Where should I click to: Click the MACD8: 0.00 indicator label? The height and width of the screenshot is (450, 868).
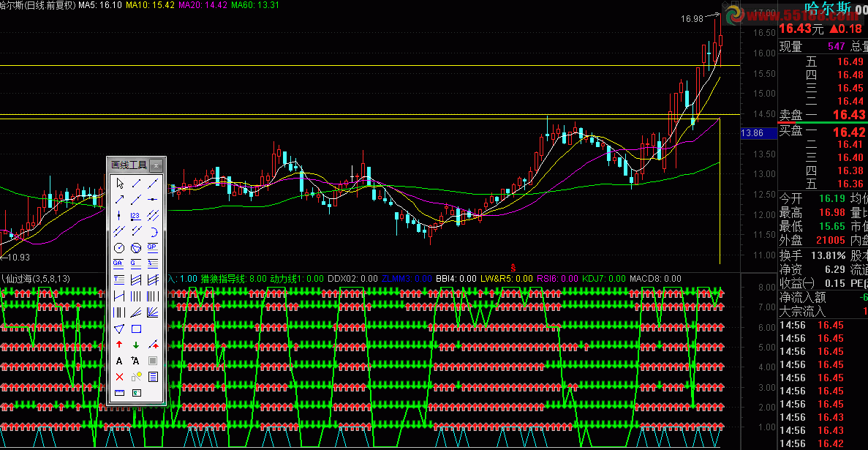tap(655, 278)
